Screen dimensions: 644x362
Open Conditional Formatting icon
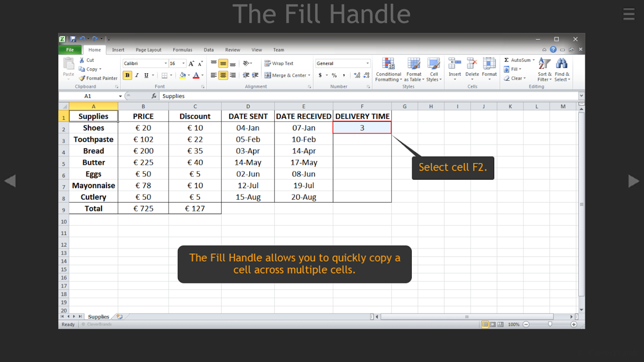(388, 64)
